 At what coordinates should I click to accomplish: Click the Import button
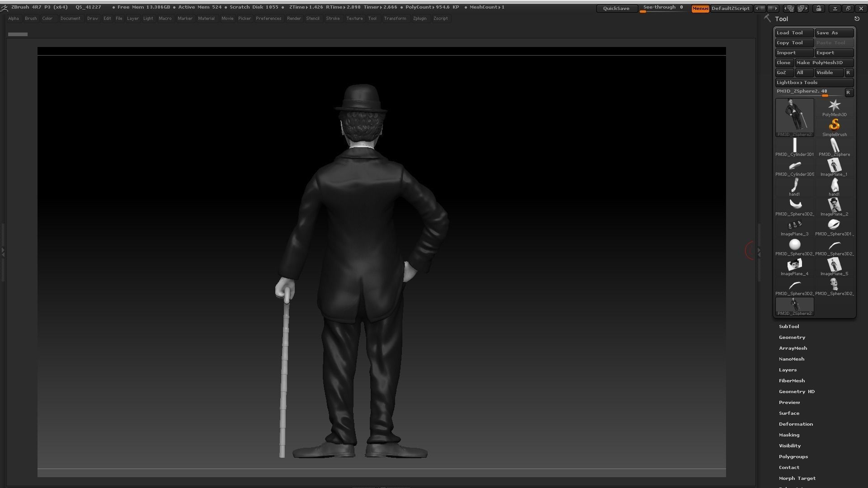[794, 53]
